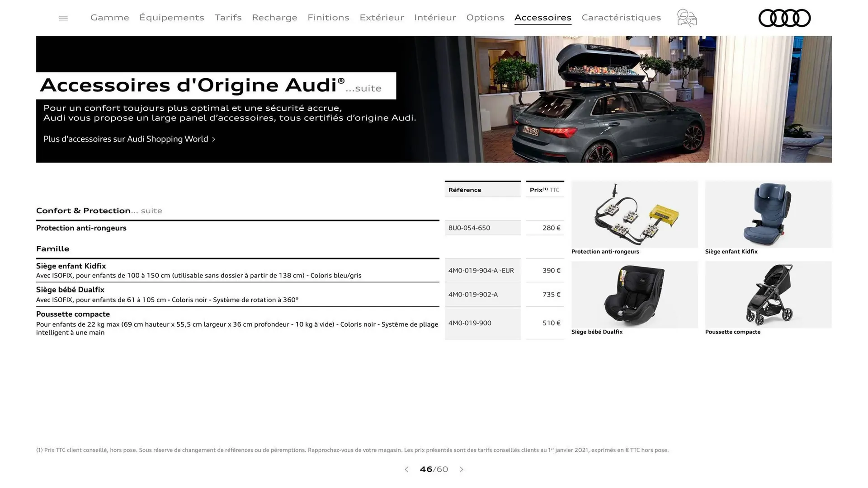
Task: Select the Accessoires navigation item
Action: [x=542, y=18]
